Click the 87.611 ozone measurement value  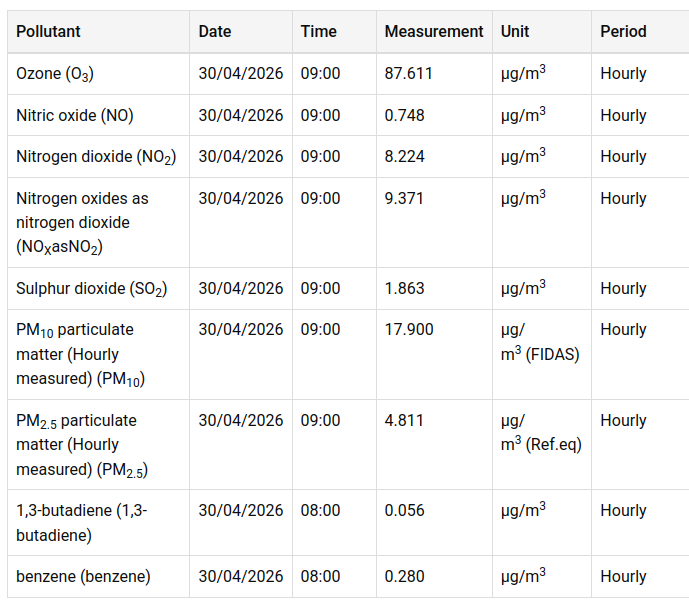point(408,74)
